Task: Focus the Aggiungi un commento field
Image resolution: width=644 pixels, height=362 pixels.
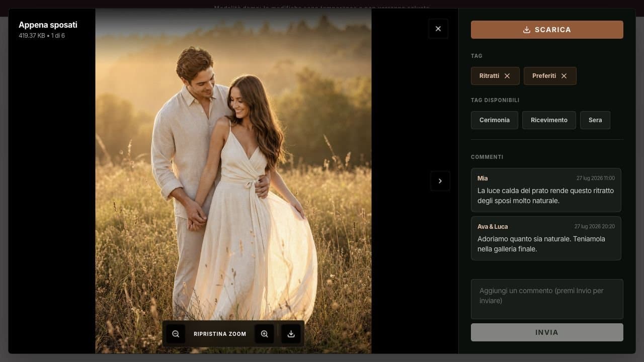Action: coord(547,299)
